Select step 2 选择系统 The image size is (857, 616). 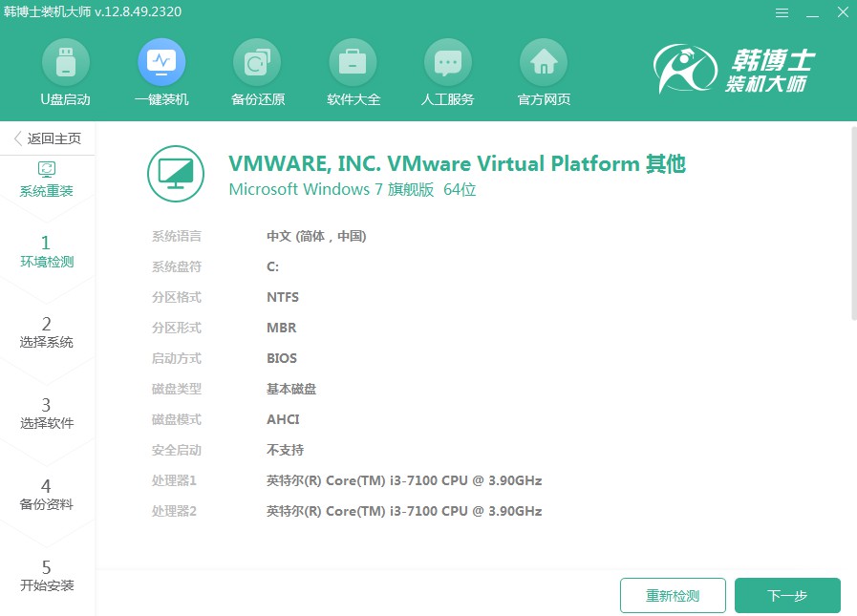click(x=47, y=332)
